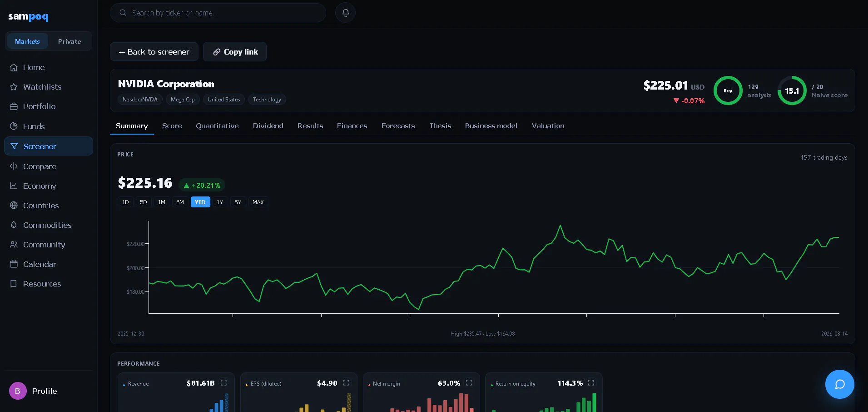Click the Portfolio briefcase icon

coord(14,106)
